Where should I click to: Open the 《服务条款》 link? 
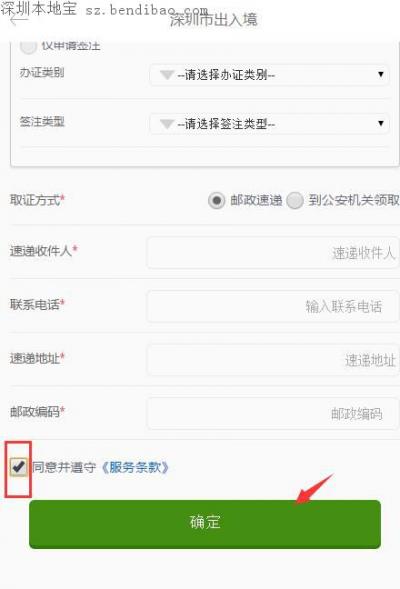pyautogui.click(x=136, y=468)
